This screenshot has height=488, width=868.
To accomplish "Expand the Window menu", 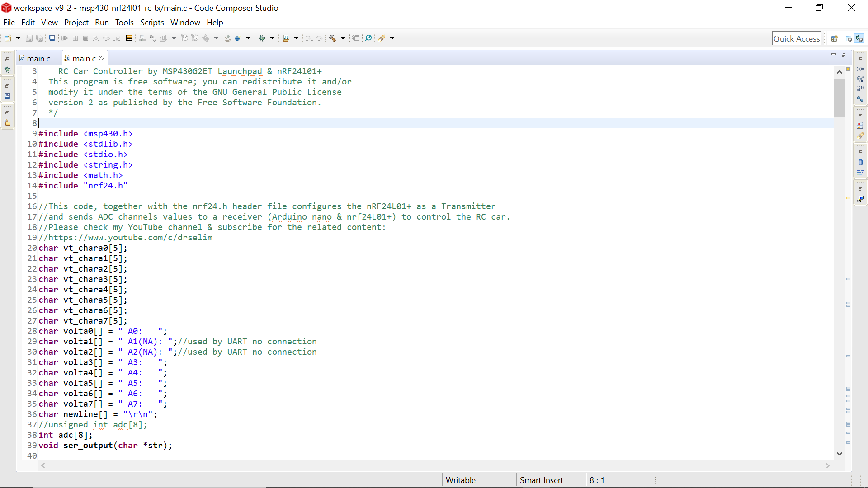I will click(x=184, y=22).
